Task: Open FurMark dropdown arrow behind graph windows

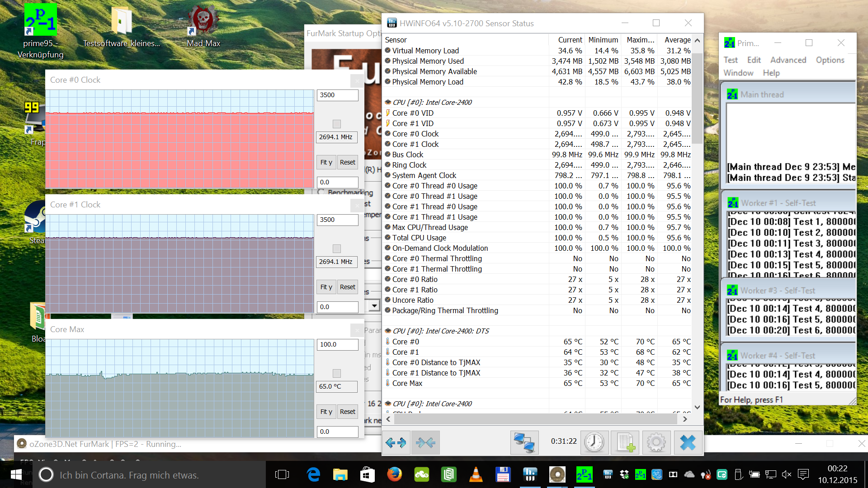Action: 374,306
